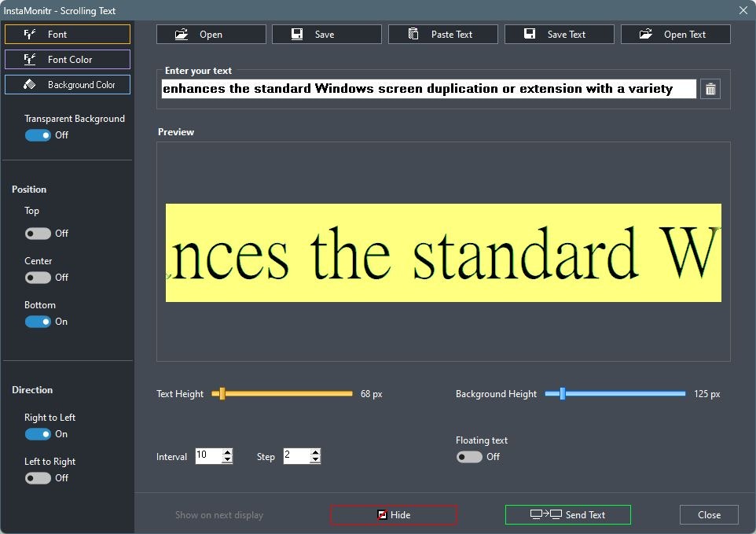Click the Font letters icon
The width and height of the screenshot is (756, 534).
(30, 34)
